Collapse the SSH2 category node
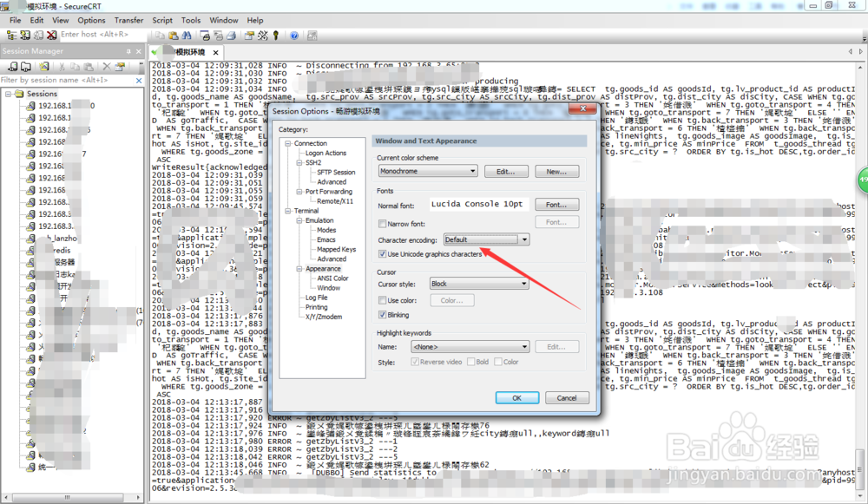 299,163
